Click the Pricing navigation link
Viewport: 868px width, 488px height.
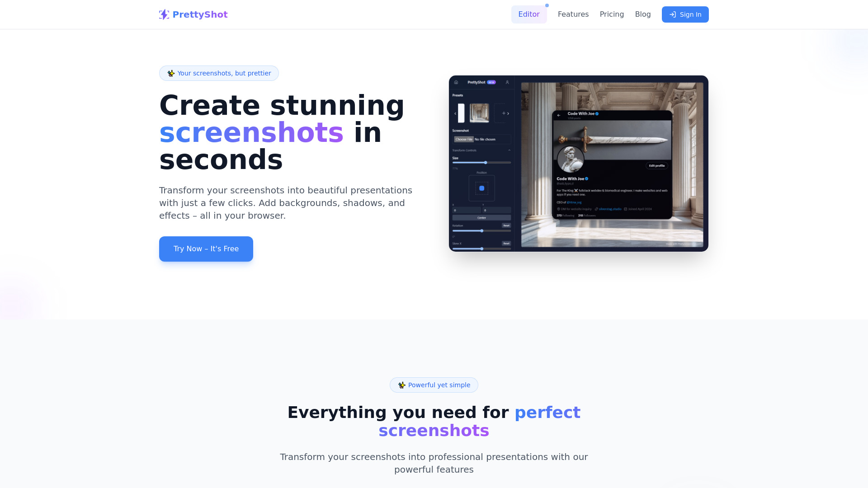(x=612, y=14)
